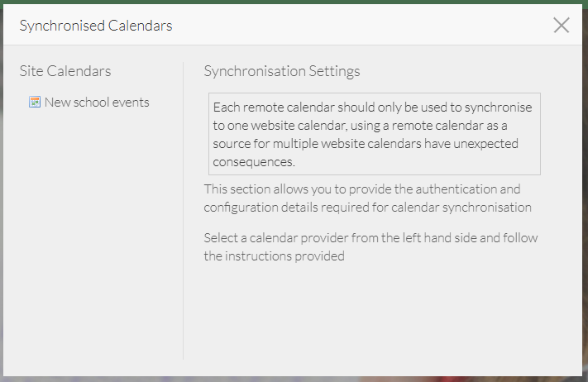Click the remote calendar warning notice box

[374, 134]
